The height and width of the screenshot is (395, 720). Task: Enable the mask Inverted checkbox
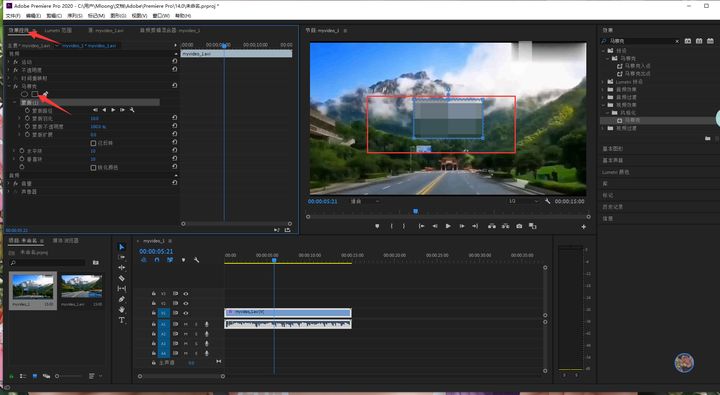tap(93, 143)
